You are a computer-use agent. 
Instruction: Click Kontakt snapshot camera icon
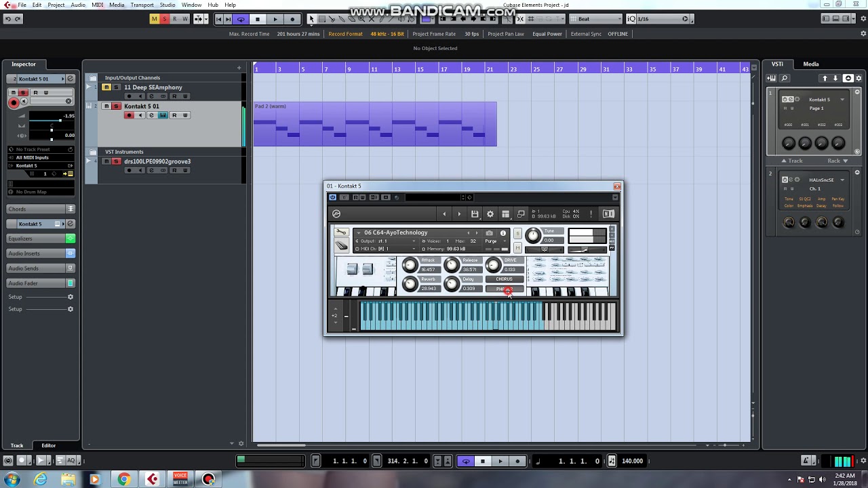pos(489,233)
